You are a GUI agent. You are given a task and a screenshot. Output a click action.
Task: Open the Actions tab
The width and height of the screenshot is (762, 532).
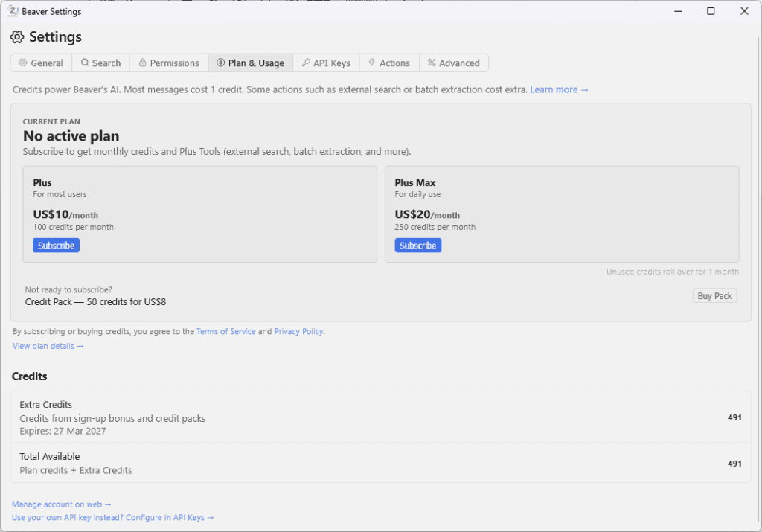[389, 63]
